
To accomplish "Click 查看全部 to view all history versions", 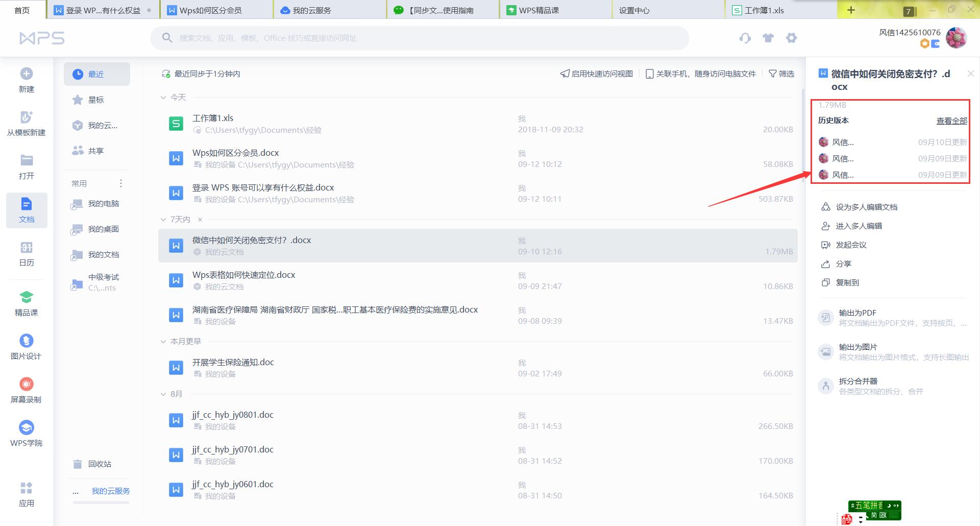I will 951,121.
